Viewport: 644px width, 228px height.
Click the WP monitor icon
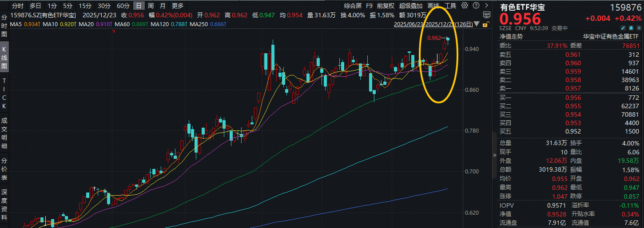(x=486, y=14)
